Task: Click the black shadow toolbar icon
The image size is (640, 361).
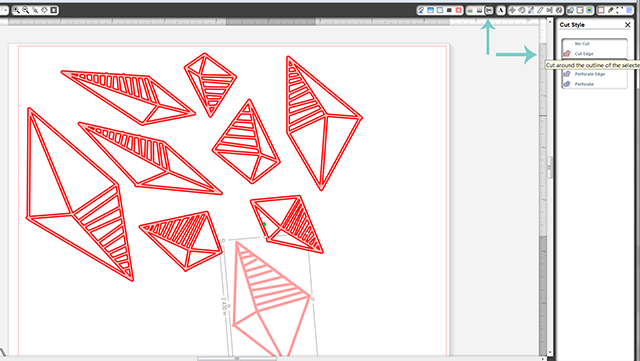Action: 449,10
